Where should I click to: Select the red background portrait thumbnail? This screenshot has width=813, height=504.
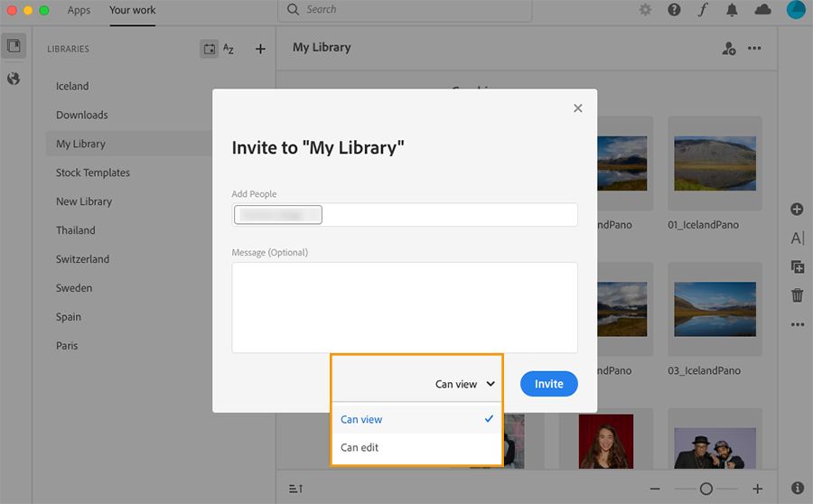coord(605,442)
